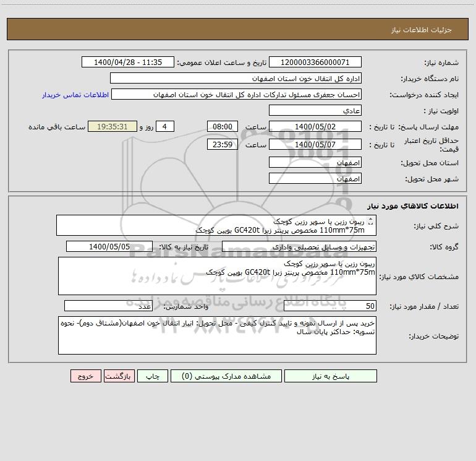Click the ساعت باقی مانده label
This screenshot has width=476, height=461.
tap(57, 127)
